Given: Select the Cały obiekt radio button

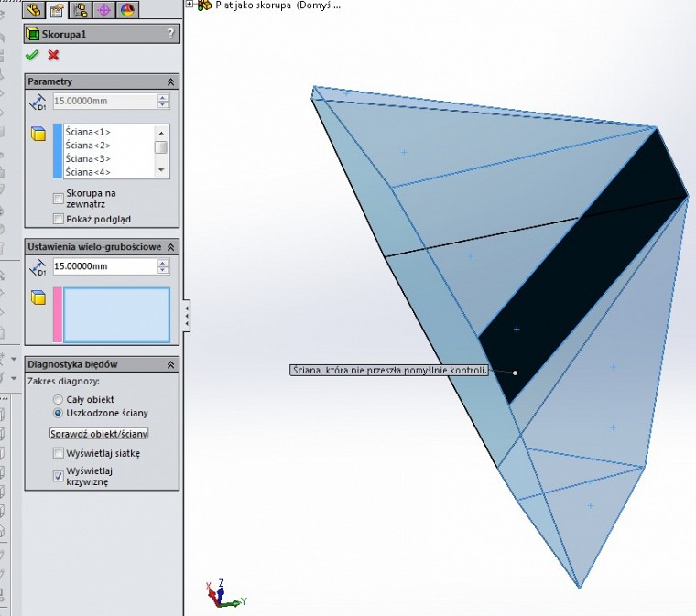Looking at the screenshot, I should point(59,400).
